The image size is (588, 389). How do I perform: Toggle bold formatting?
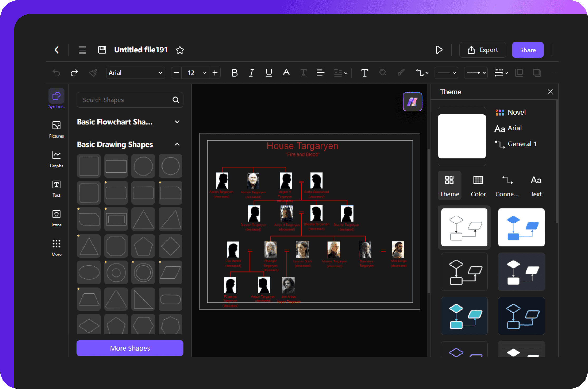(x=234, y=72)
